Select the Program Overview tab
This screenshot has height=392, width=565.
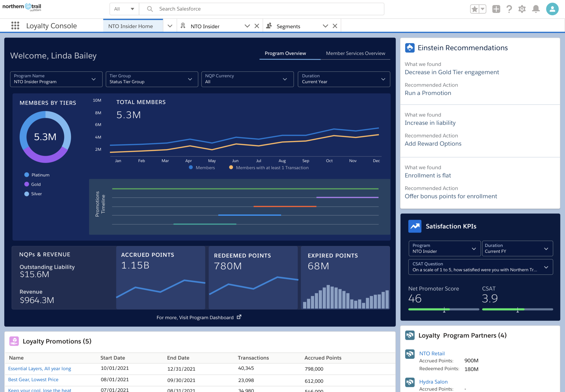click(285, 53)
